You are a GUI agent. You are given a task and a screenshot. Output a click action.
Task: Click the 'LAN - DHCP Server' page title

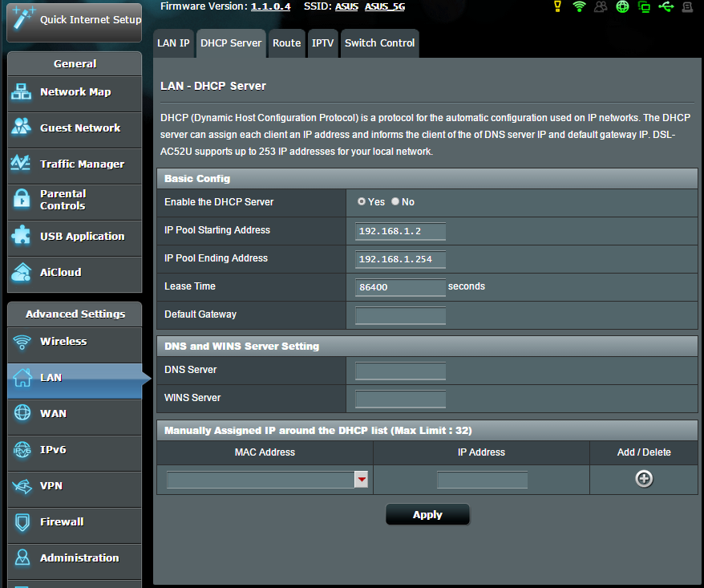coord(212,86)
